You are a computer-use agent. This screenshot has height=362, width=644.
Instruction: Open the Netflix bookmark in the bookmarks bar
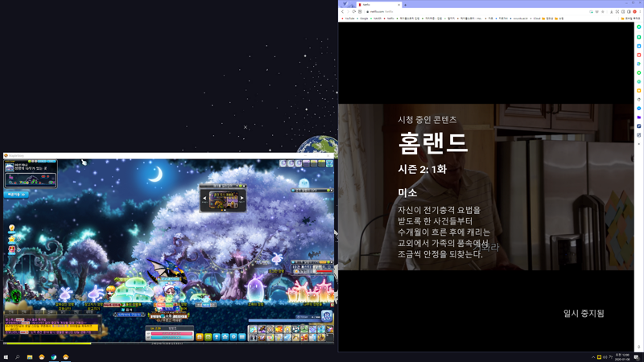coord(389,19)
